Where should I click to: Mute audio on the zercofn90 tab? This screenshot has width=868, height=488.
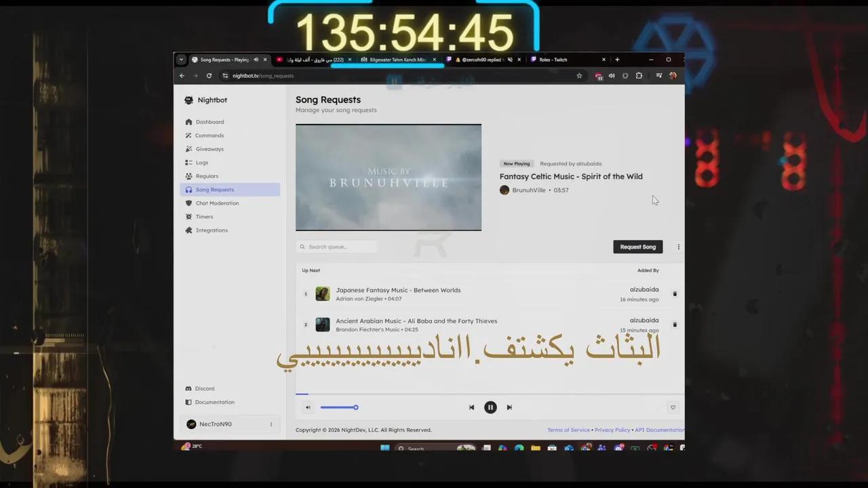(x=510, y=60)
